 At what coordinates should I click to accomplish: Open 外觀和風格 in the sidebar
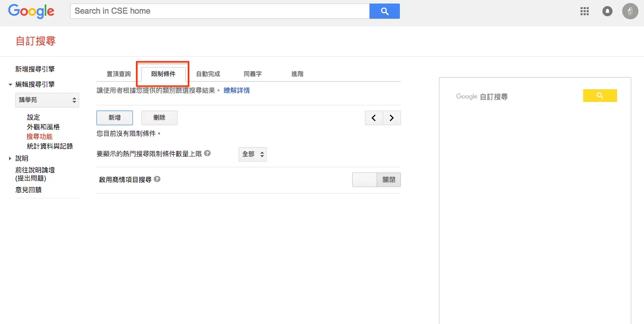(x=43, y=127)
